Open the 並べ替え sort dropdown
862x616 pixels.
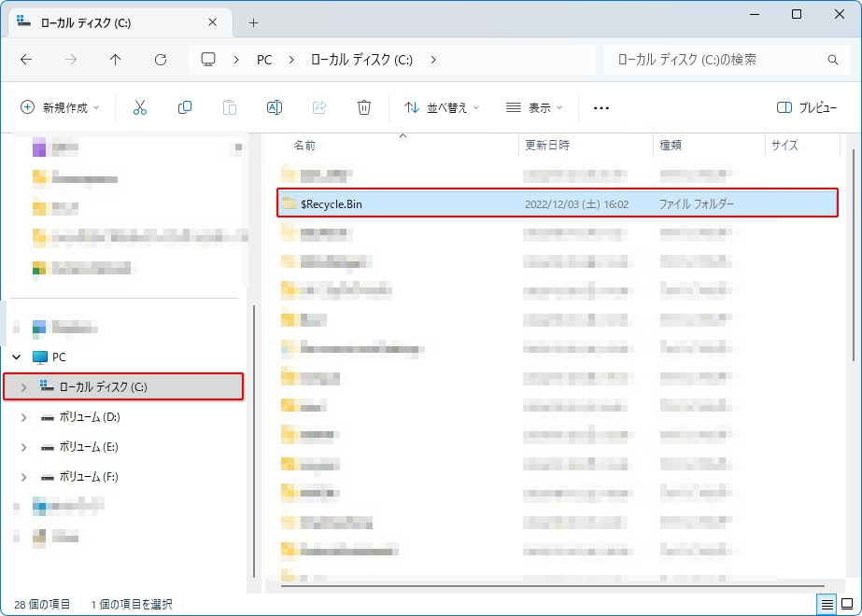pyautogui.click(x=442, y=107)
